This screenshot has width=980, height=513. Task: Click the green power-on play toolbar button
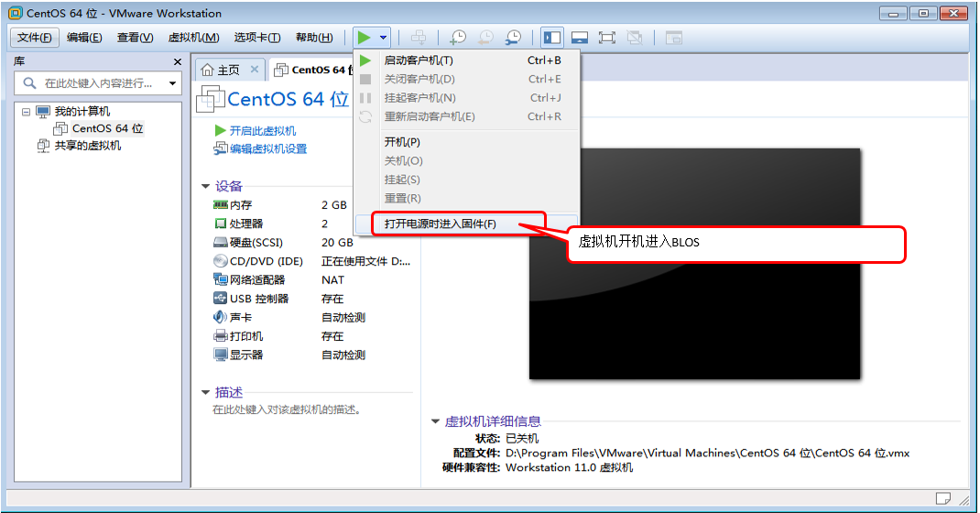[x=364, y=38]
